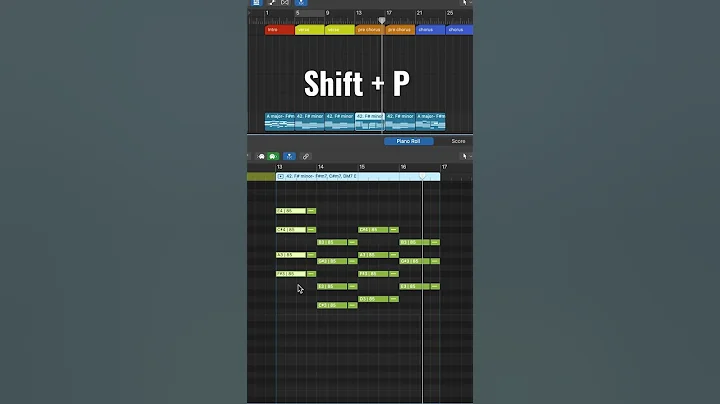Switch to the Piano Roll tab
This screenshot has width=720, height=404.
(x=408, y=141)
